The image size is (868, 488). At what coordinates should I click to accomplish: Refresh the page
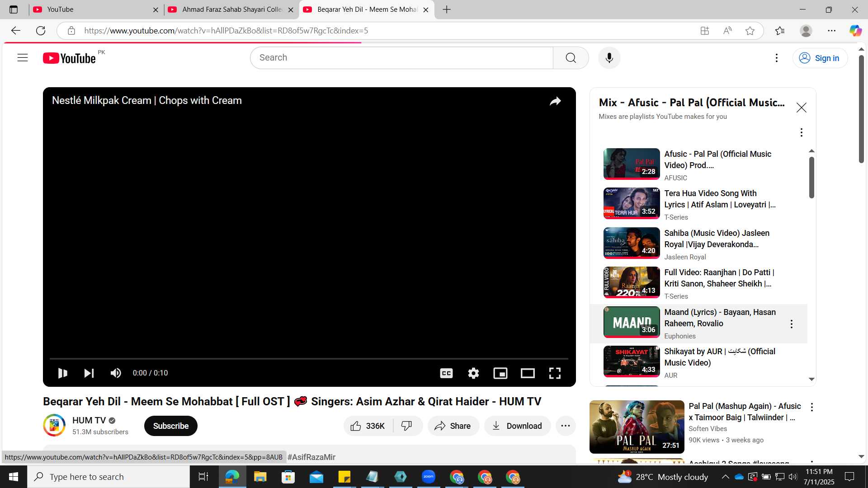41,31
